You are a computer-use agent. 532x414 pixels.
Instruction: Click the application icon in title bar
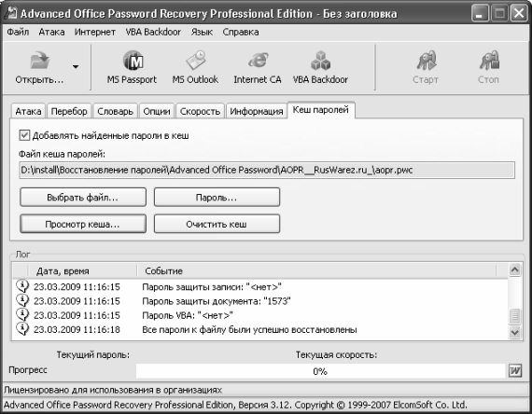click(11, 13)
